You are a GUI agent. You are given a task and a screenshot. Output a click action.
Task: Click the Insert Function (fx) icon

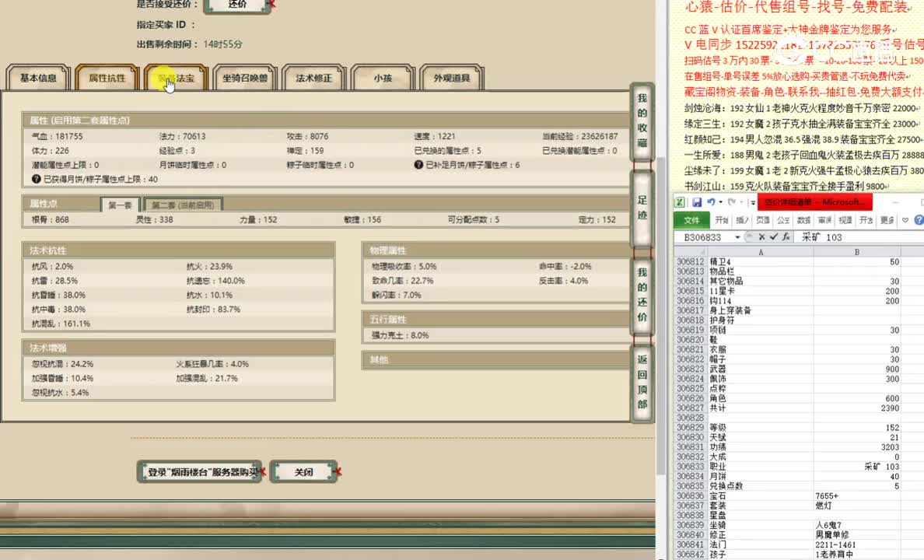click(785, 235)
